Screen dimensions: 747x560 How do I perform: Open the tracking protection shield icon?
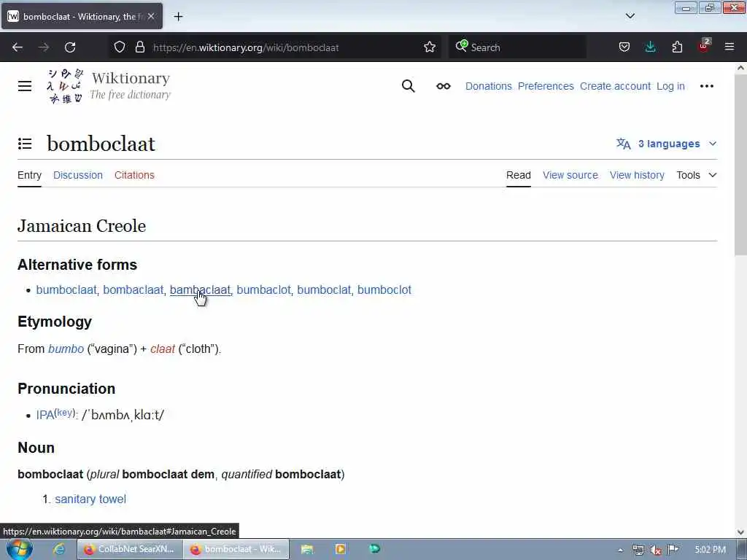tap(120, 47)
